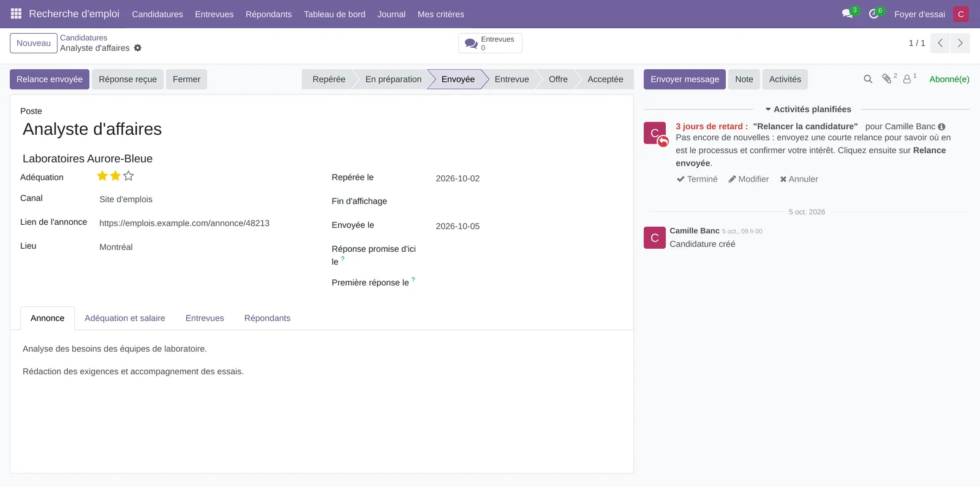
Task: Set adéquation to the third star
Action: 129,176
